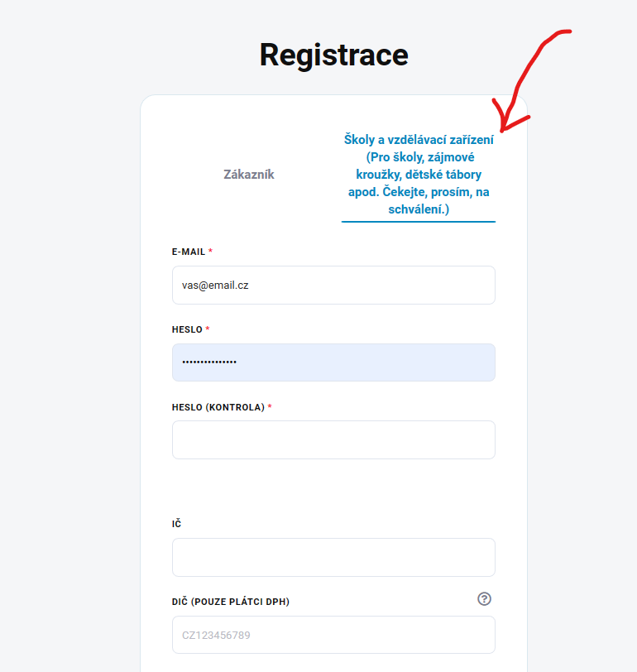The width and height of the screenshot is (637, 672).
Task: Click the IČ label text
Action: (177, 524)
